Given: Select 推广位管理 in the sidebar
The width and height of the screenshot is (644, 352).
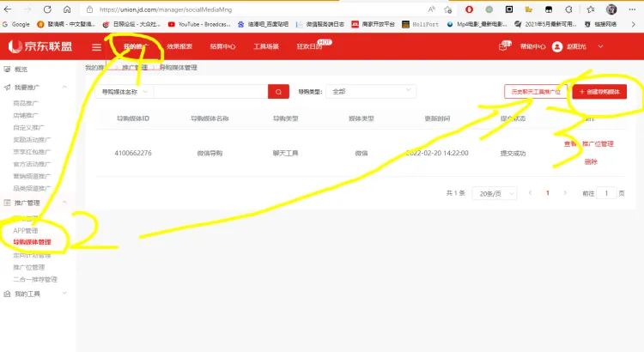Looking at the screenshot, I should coord(32,267).
